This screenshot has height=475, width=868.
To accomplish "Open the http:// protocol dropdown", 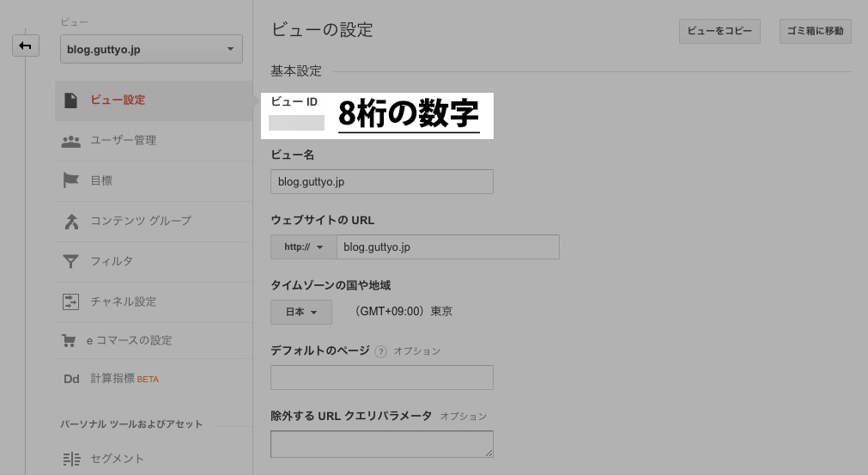I will click(x=304, y=247).
